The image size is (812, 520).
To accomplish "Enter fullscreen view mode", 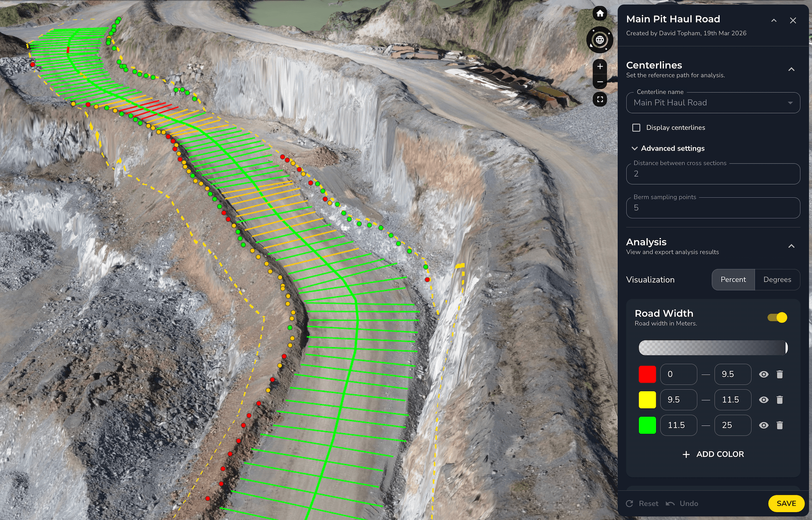I will point(600,99).
